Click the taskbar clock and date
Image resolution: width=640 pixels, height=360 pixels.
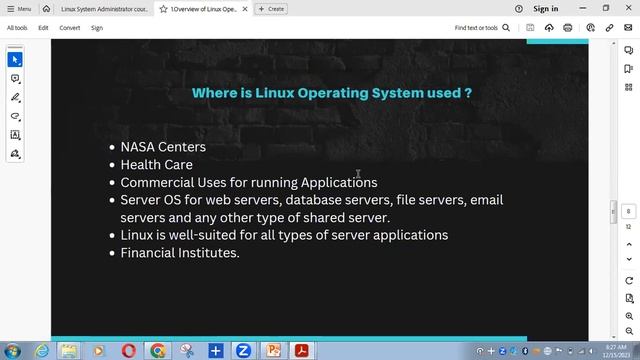tap(617, 351)
